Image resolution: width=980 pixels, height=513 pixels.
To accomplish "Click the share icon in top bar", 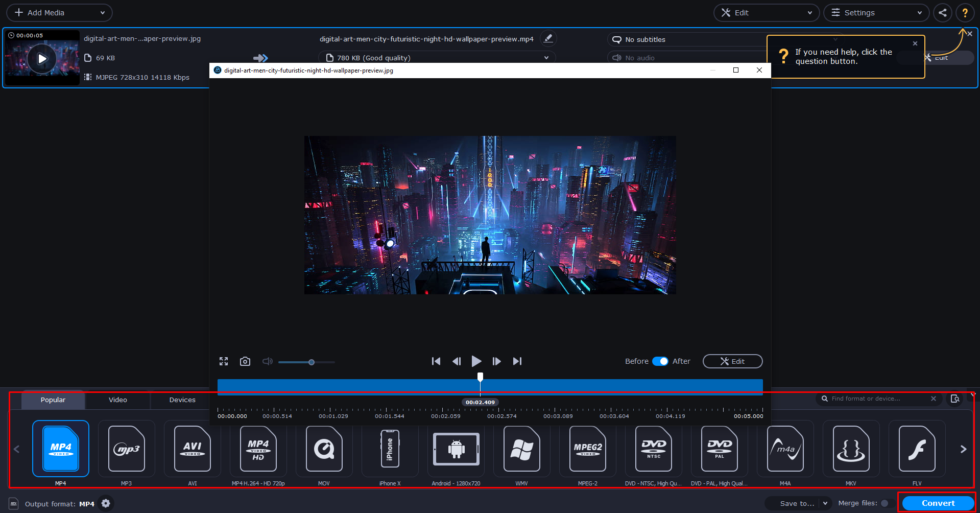I will [942, 13].
